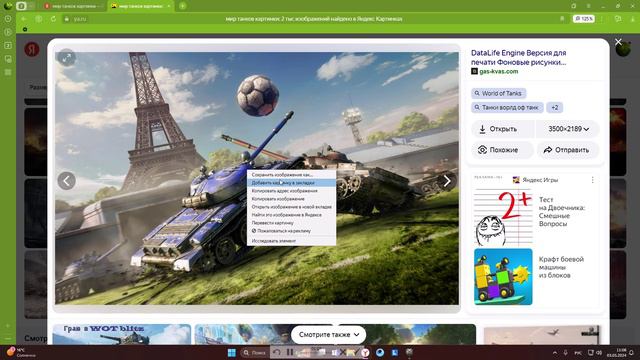Open the 'Крафт боевой машины' game thumbnail
This screenshot has width=640, height=360.
click(503, 277)
